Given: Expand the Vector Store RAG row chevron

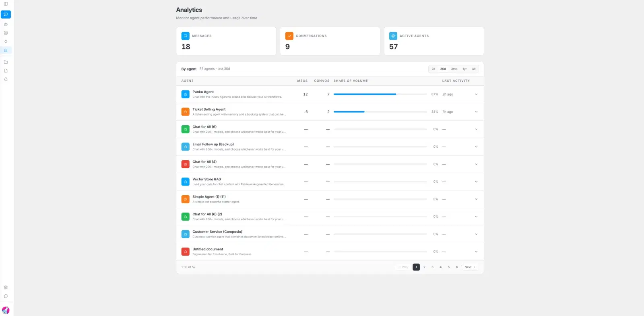Looking at the screenshot, I should coord(476,182).
